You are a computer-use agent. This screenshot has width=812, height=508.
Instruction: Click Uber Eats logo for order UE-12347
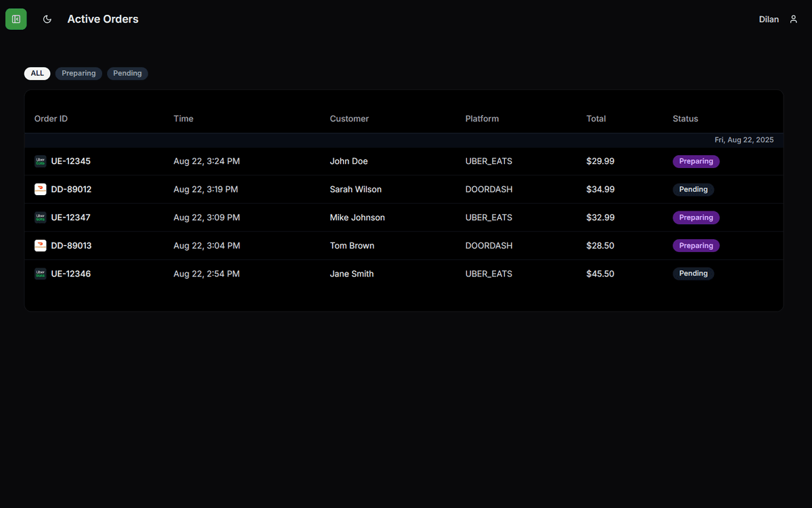pos(41,217)
